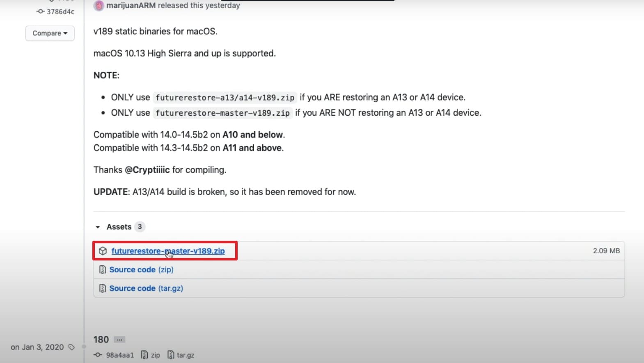This screenshot has height=363, width=644.
Task: Click the 'v189 static binaries for macOS.' line
Action: point(156,31)
